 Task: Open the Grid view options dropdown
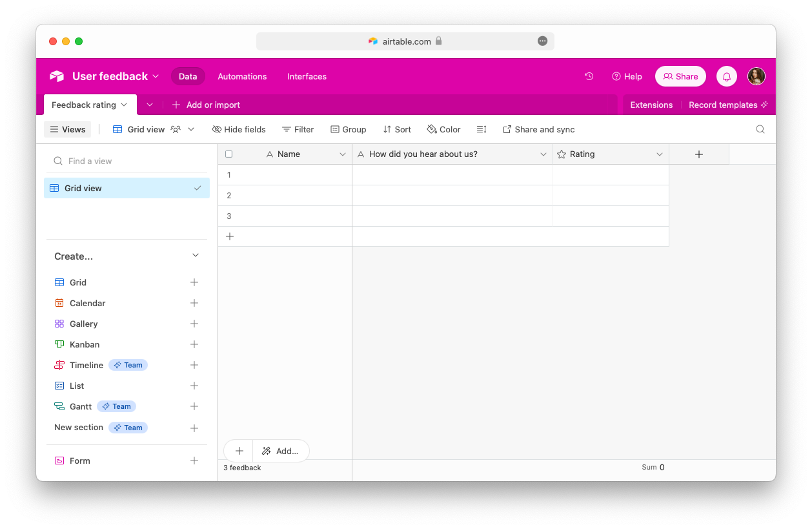(x=191, y=129)
